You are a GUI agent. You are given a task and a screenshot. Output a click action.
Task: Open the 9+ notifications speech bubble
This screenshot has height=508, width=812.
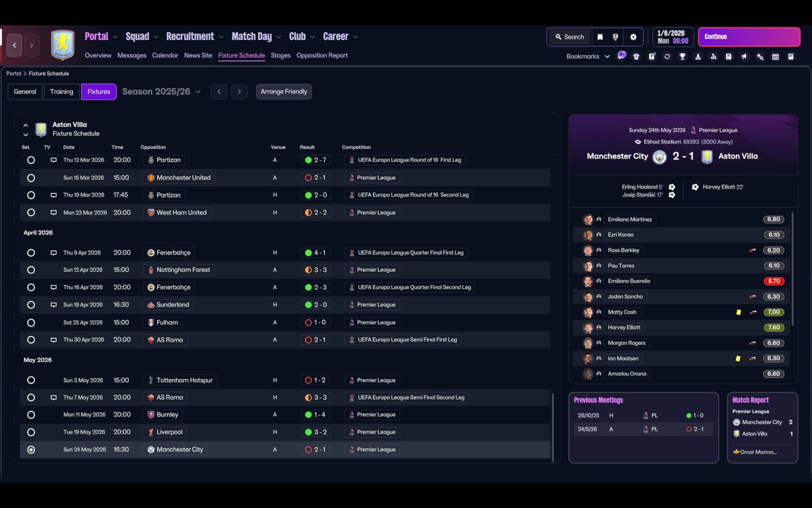coord(622,55)
